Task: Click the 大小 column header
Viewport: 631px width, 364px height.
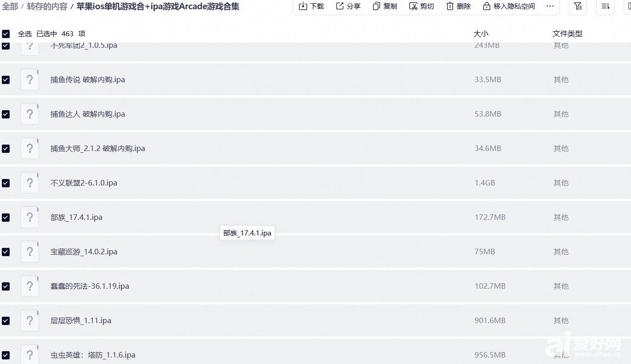Action: click(481, 34)
